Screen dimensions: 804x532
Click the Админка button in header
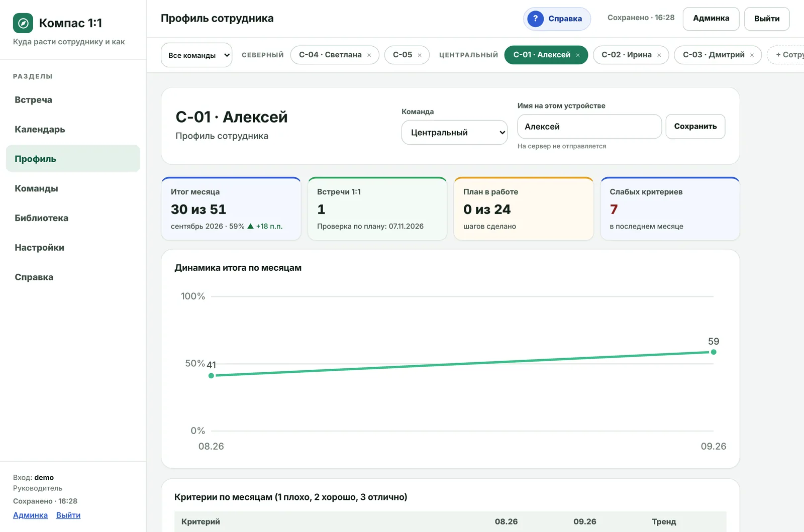pos(711,19)
